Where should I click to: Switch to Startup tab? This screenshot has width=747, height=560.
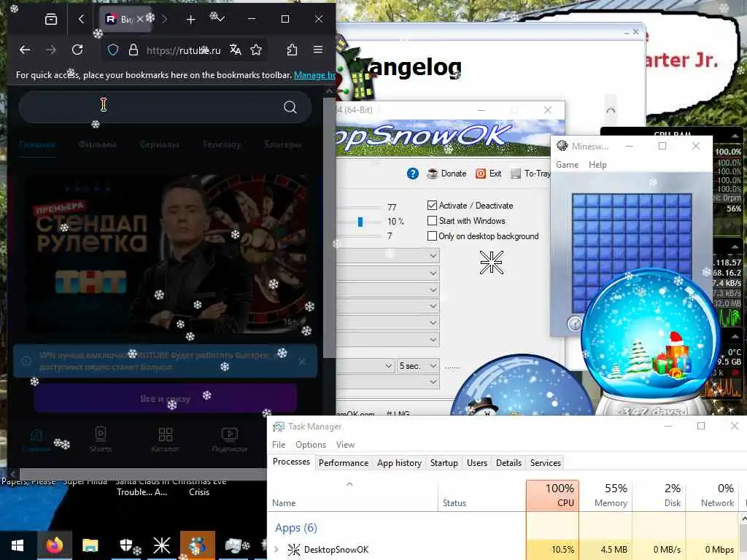click(x=444, y=463)
